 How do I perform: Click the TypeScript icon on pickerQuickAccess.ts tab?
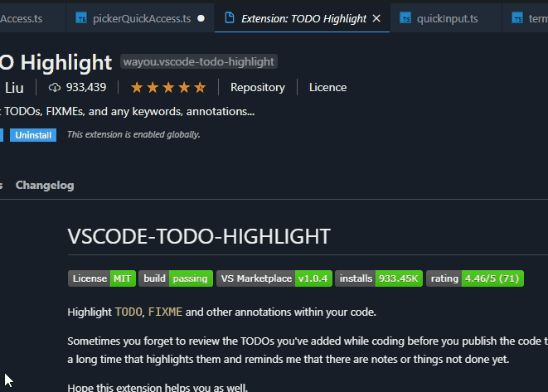point(81,18)
